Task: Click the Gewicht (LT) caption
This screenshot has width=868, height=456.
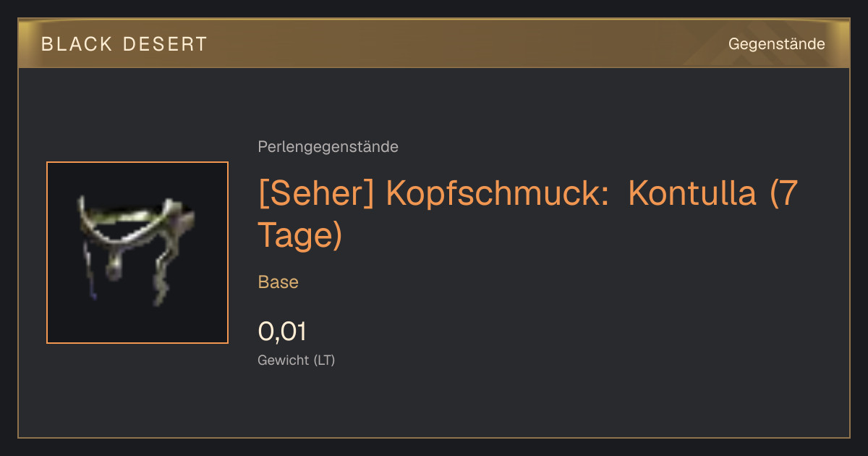Action: click(x=297, y=360)
